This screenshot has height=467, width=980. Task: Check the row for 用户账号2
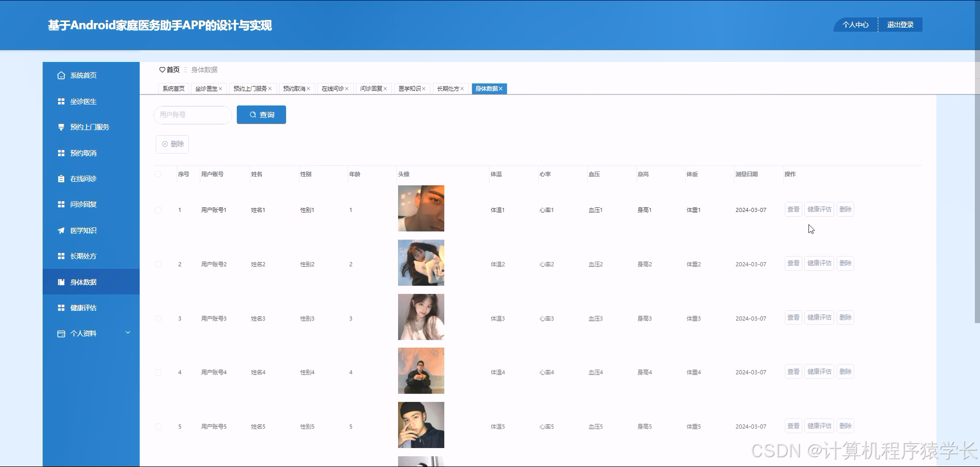click(158, 264)
